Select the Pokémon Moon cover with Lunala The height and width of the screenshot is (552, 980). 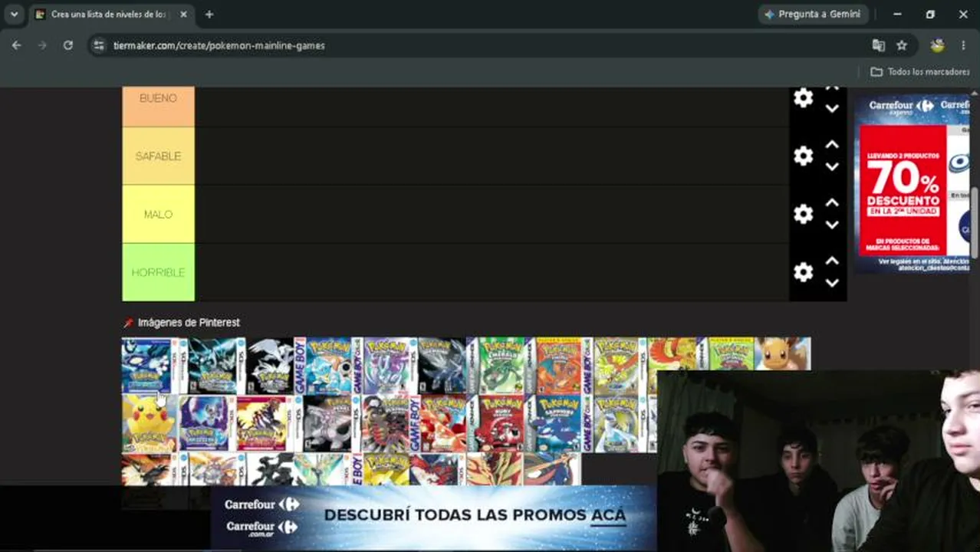(x=208, y=423)
